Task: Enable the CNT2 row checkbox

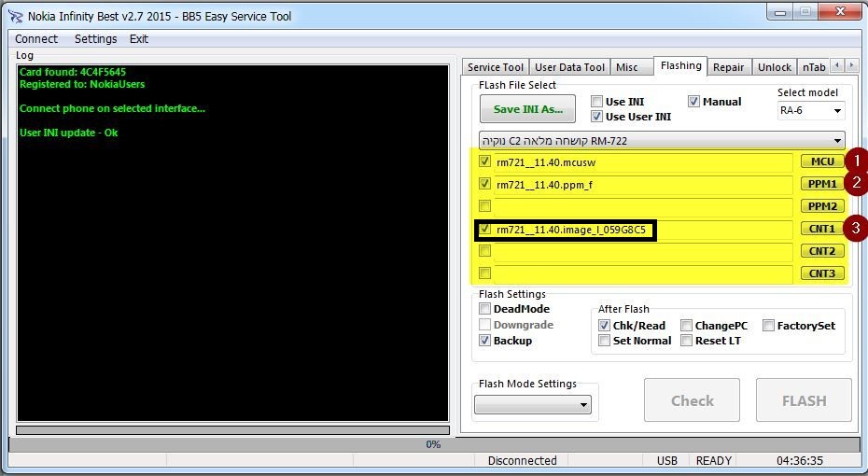Action: pyautogui.click(x=485, y=251)
